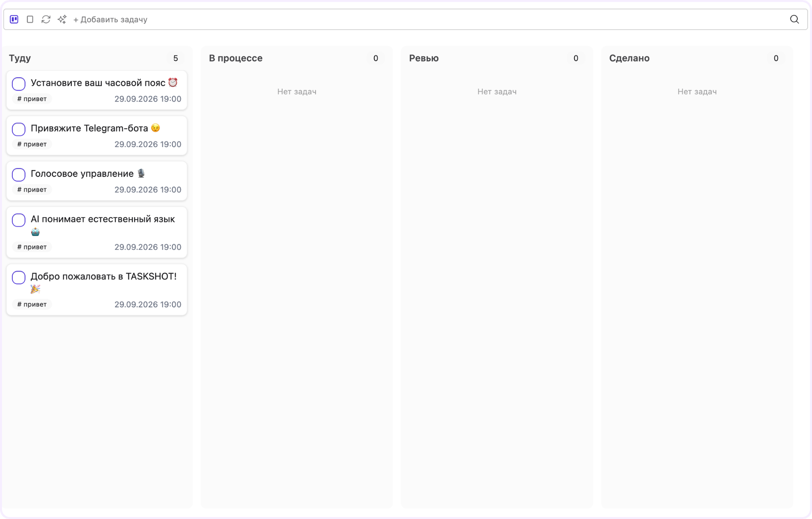Click the refresh sync icon
Image resolution: width=812 pixels, height=519 pixels.
coord(46,19)
